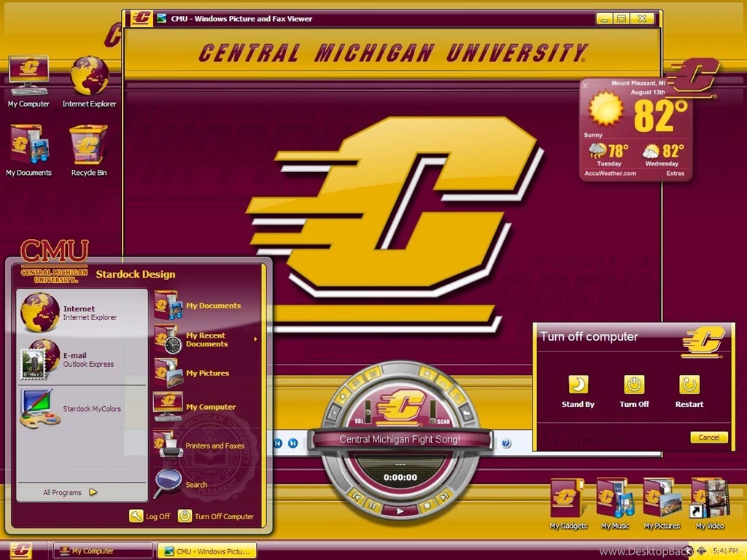
Task: Click the system tray clock
Action: pyautogui.click(x=725, y=551)
